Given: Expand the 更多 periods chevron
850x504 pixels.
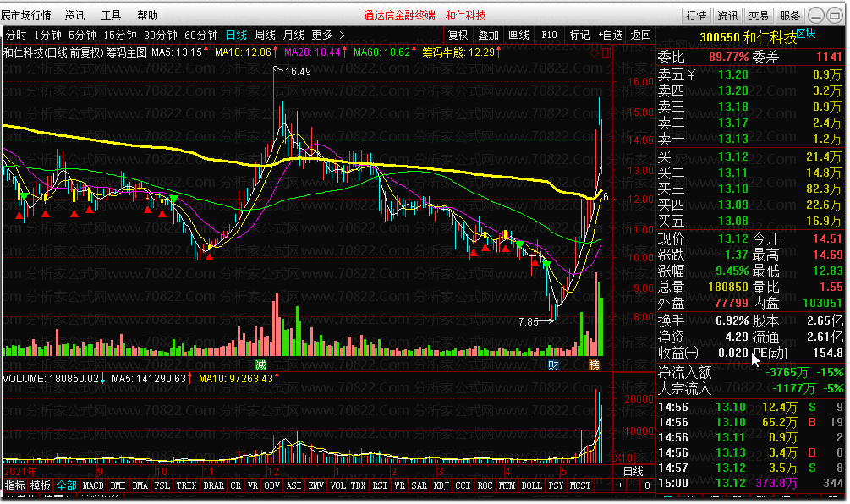Looking at the screenshot, I should [342, 36].
